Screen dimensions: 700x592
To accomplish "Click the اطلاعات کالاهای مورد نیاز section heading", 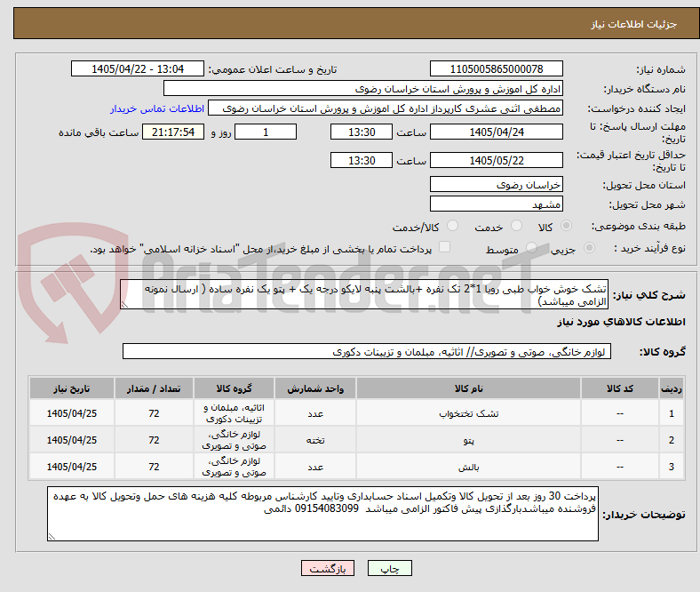I will coord(621,322).
